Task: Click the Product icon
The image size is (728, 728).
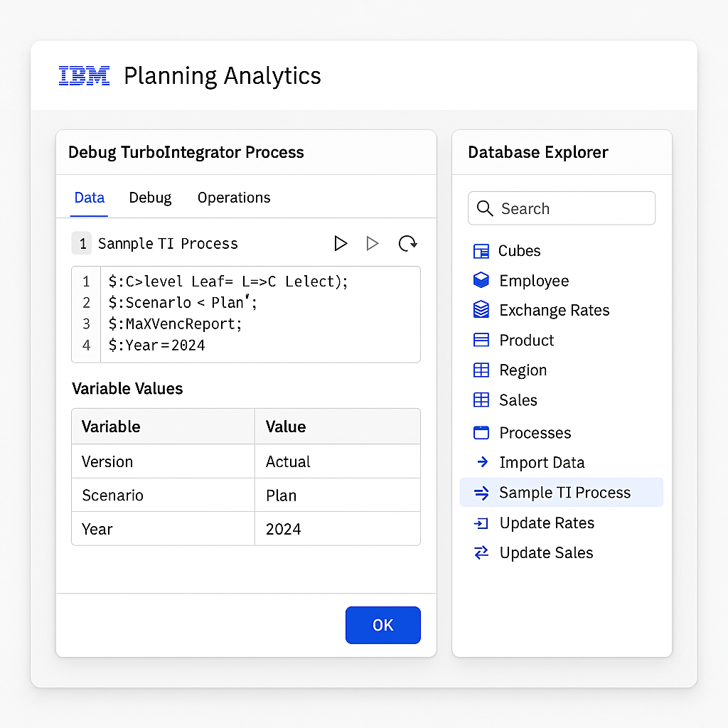Action: (481, 340)
